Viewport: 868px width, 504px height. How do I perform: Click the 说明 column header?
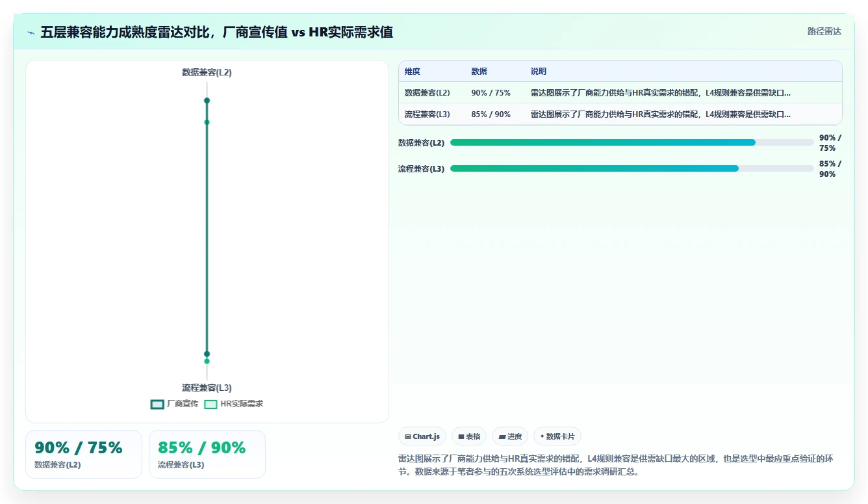(539, 72)
